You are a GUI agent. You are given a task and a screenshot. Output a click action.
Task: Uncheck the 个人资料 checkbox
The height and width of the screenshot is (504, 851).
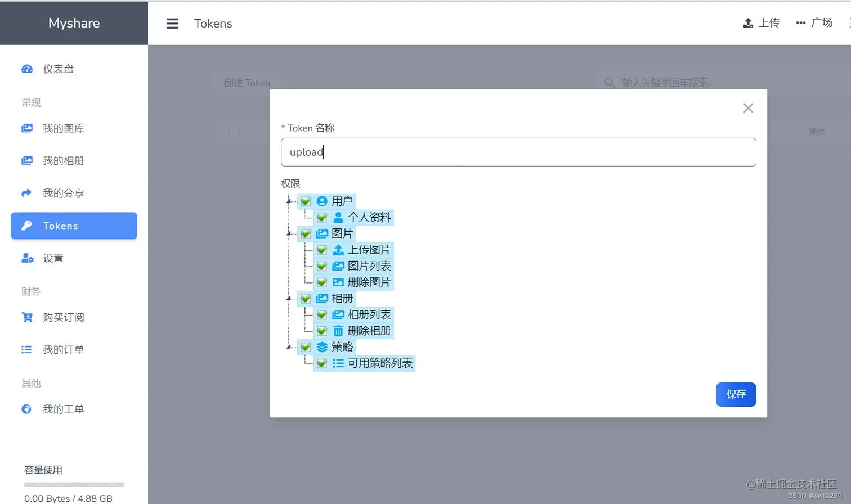pyautogui.click(x=322, y=217)
